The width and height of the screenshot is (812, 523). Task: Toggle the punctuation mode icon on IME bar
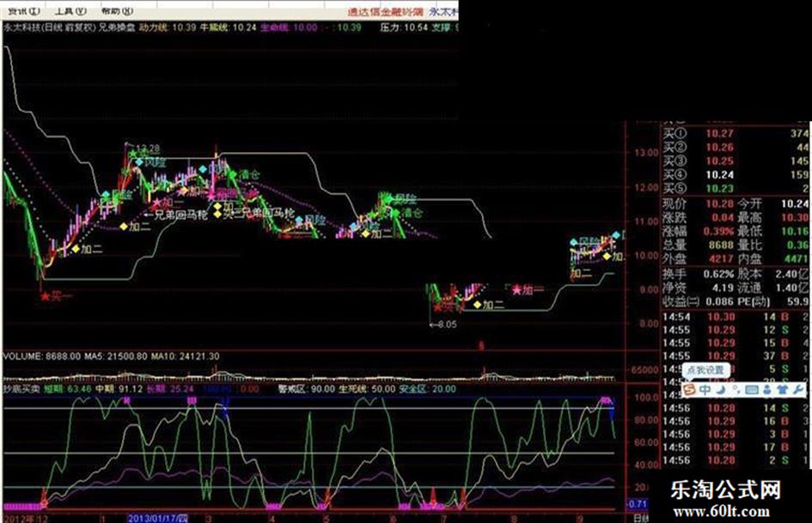(736, 389)
